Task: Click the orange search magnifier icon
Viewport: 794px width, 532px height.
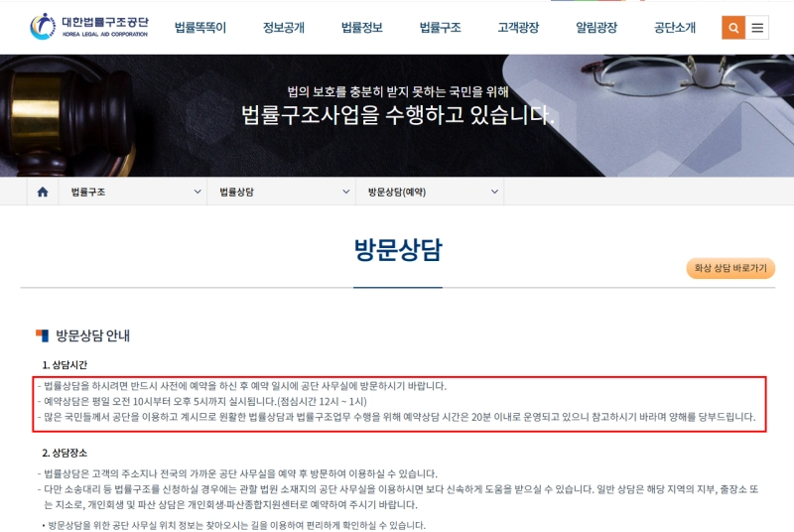Action: click(x=733, y=28)
